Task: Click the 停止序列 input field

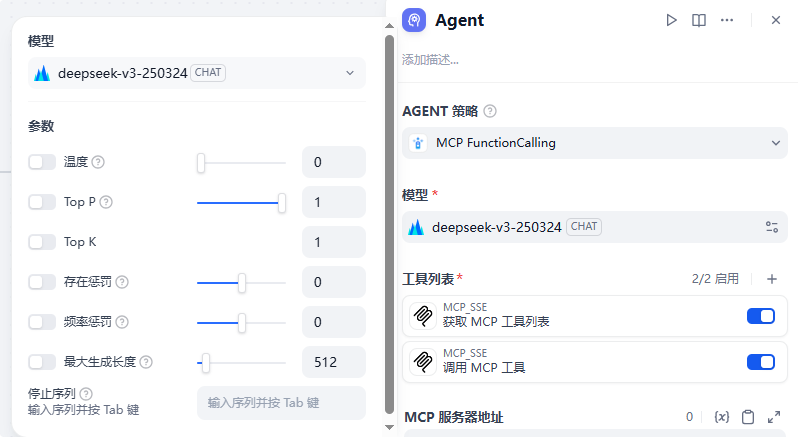Action: [x=281, y=402]
